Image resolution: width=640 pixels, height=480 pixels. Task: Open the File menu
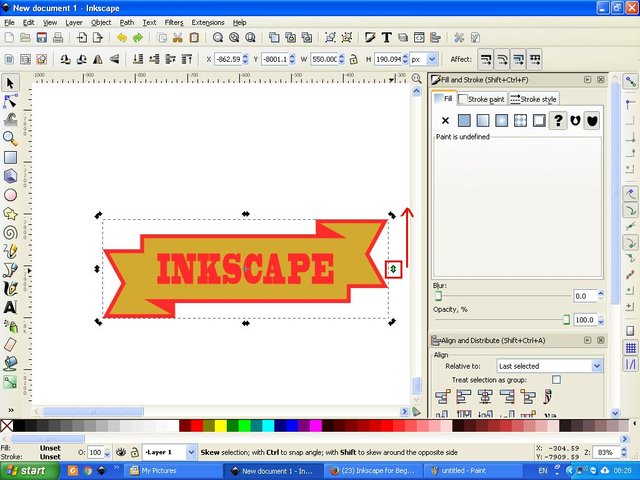pos(9,22)
